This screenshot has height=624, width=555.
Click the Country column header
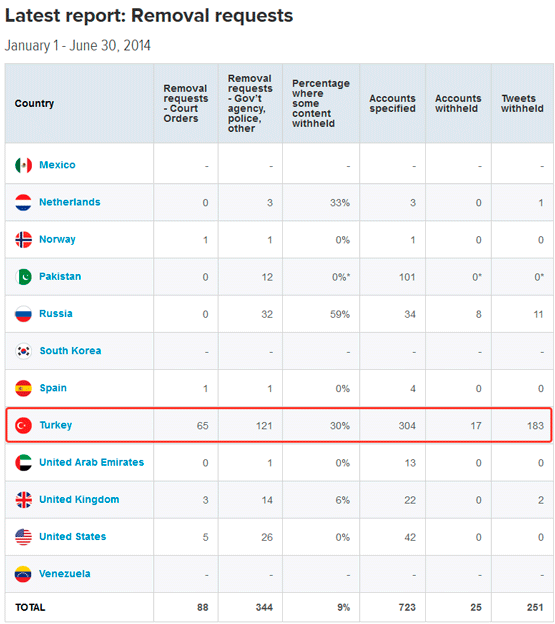tap(34, 103)
